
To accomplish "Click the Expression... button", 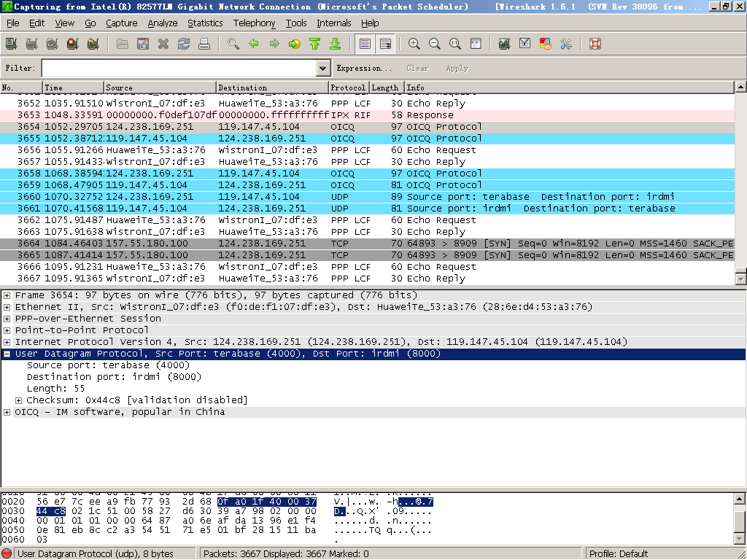I will coord(364,68).
